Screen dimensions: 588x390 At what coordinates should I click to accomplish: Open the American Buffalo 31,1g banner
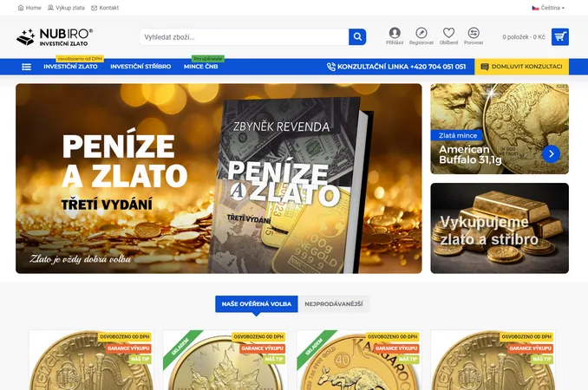(500, 129)
